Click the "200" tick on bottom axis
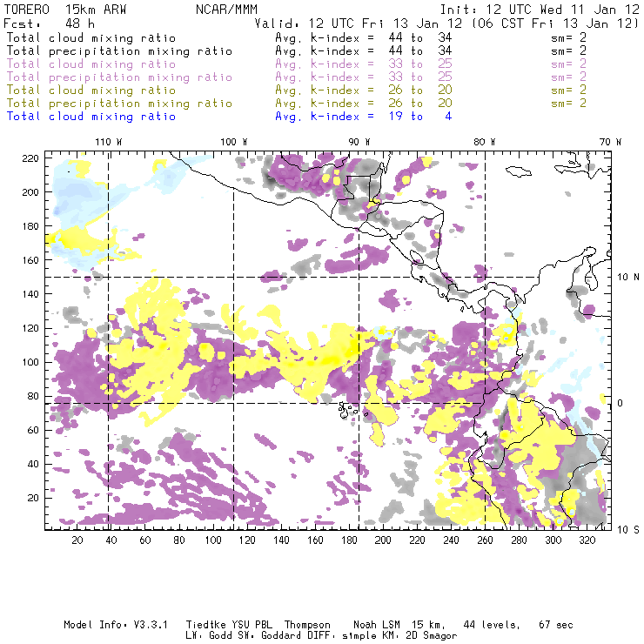The height and width of the screenshot is (644, 644). 383,540
